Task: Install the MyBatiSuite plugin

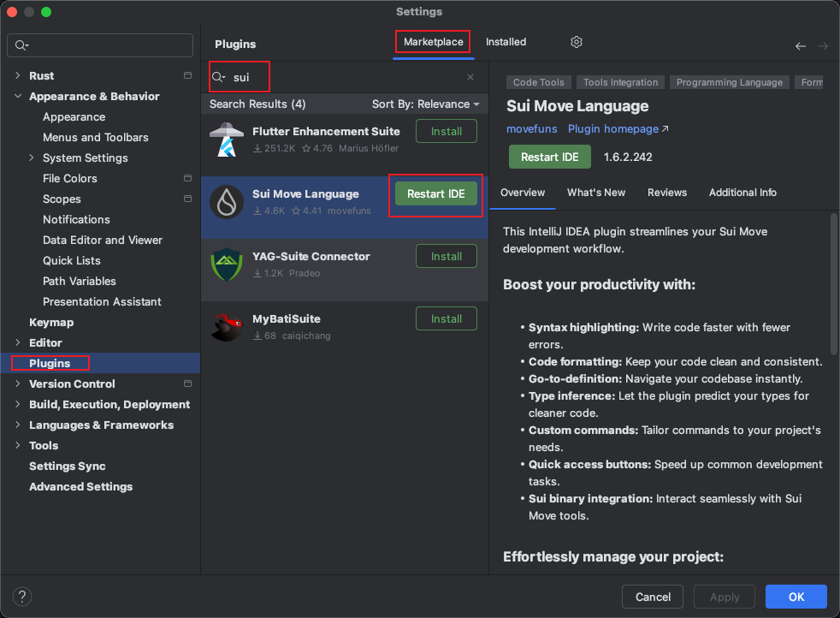Action: pyautogui.click(x=447, y=319)
